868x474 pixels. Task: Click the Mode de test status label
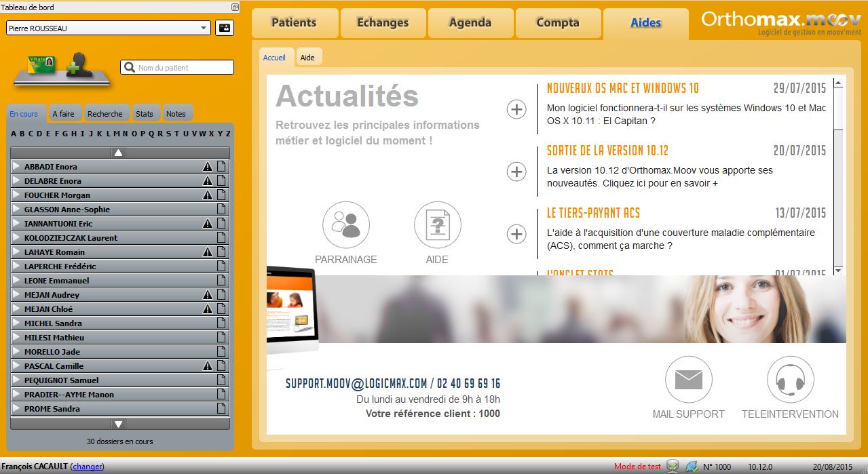click(x=637, y=467)
